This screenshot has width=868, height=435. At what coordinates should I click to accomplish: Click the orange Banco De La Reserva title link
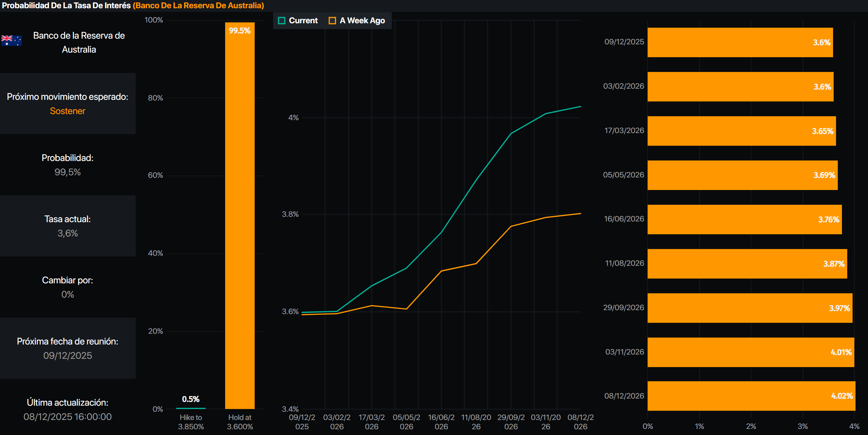click(x=198, y=6)
